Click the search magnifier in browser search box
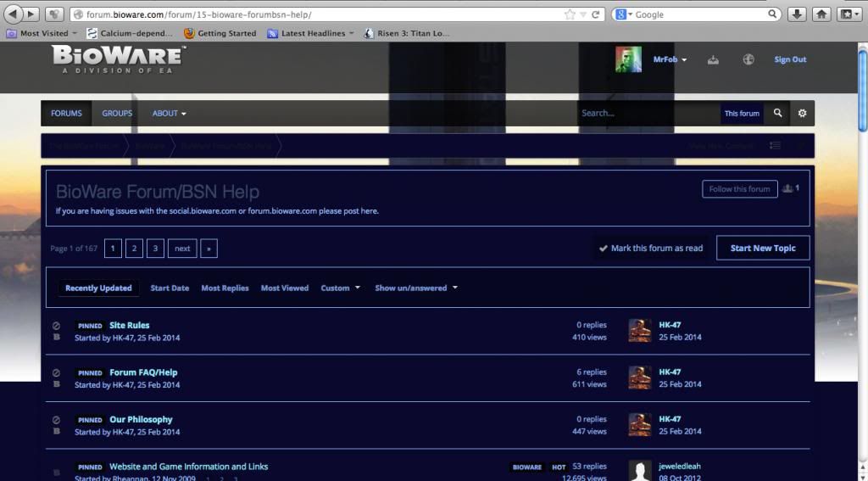The height and width of the screenshot is (481, 868). 773,14
